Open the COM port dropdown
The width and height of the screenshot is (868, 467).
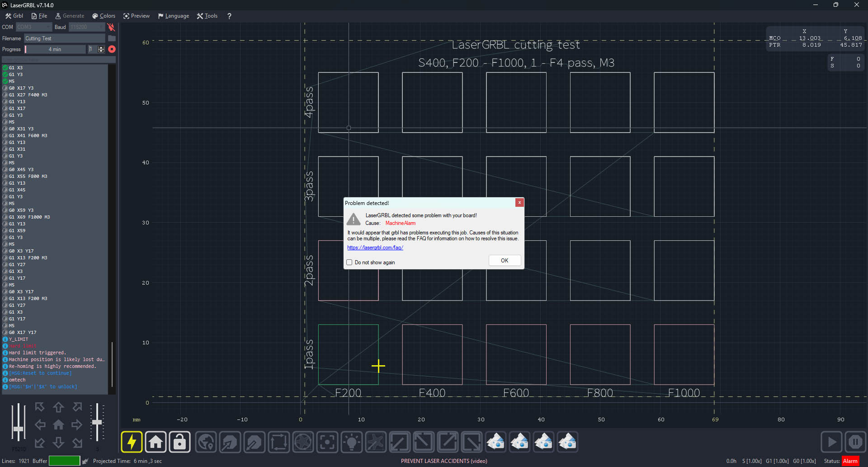point(33,27)
